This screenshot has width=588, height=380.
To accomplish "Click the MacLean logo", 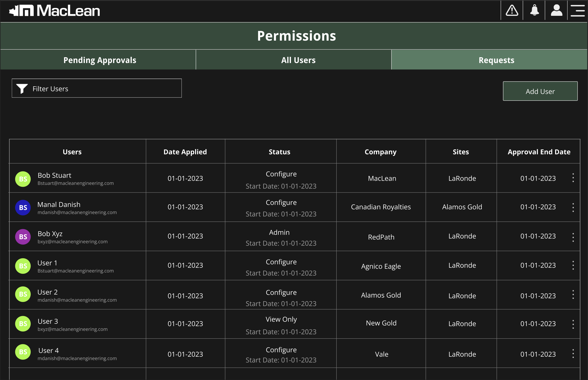I will tap(54, 11).
